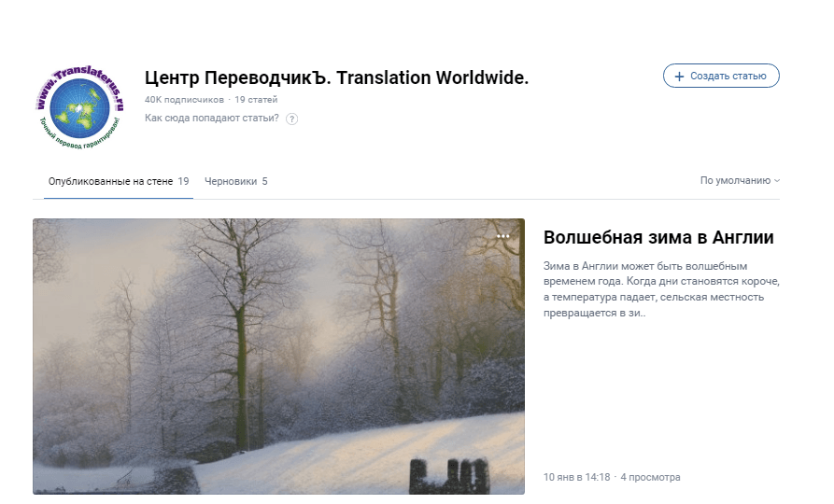This screenshot has height=504, width=834.
Task: Click the 40K подписчиков counter
Action: click(184, 100)
